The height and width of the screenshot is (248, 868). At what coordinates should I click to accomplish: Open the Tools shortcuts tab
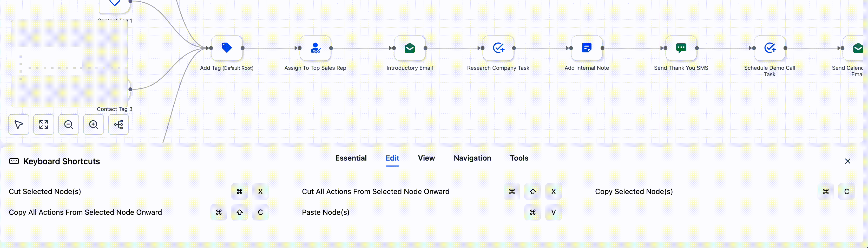[519, 158]
